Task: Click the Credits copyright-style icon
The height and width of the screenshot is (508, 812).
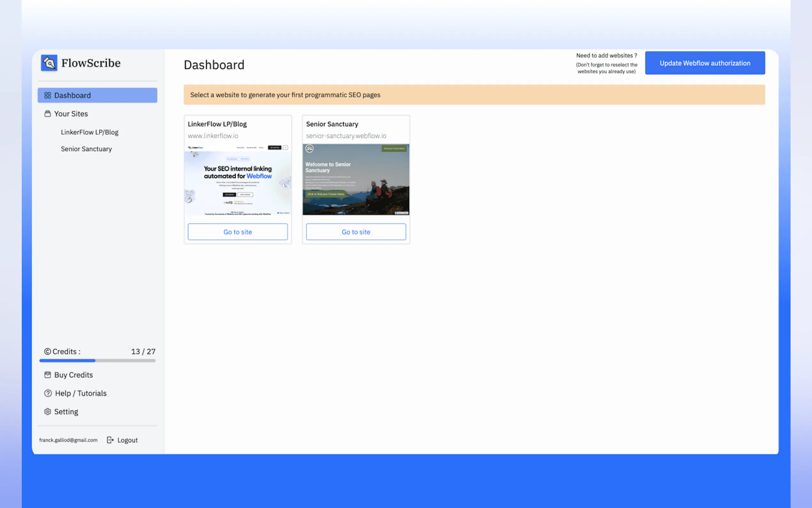Action: point(47,352)
